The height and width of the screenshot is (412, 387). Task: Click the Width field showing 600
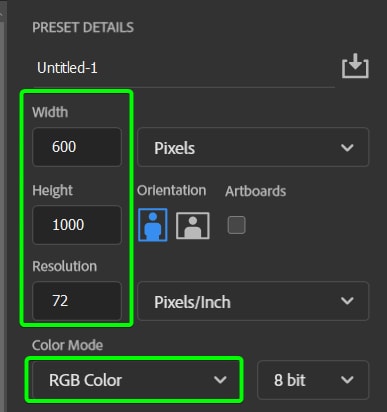(x=77, y=147)
